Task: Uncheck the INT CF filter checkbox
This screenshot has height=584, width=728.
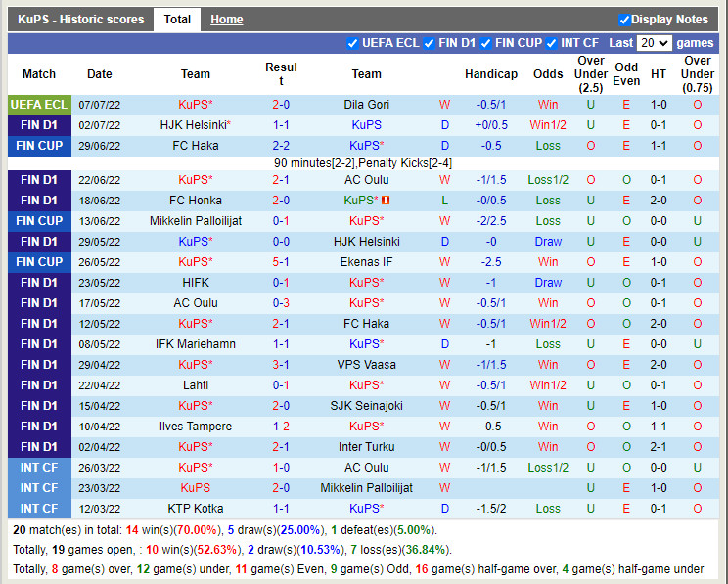Action: 552,43
